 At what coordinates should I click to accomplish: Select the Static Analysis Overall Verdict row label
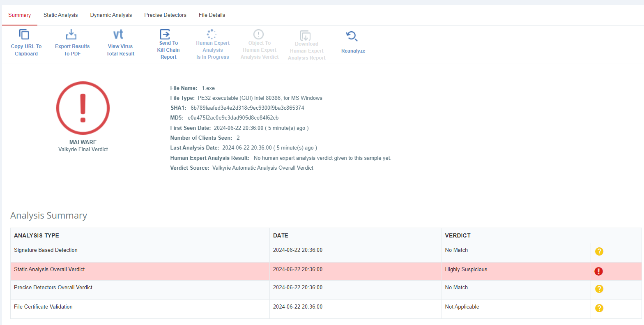coord(49,270)
